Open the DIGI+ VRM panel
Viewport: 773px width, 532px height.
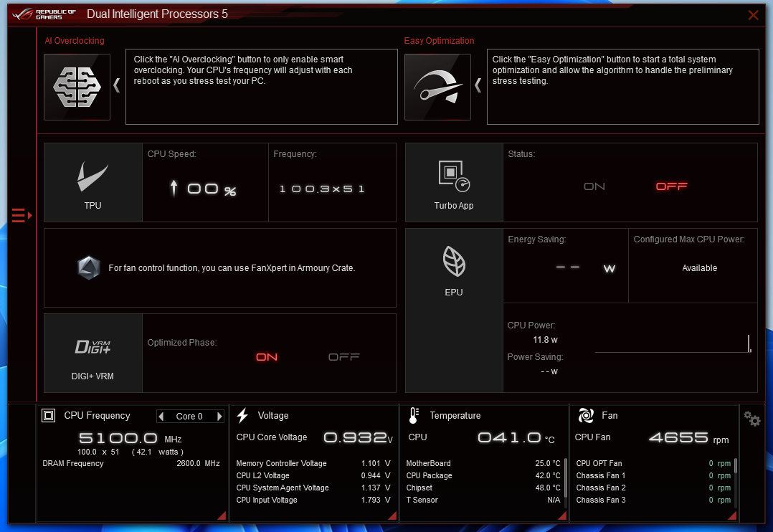(93, 353)
